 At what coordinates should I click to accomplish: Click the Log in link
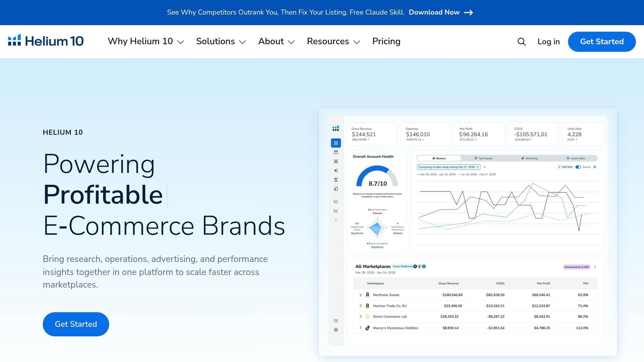coord(549,41)
